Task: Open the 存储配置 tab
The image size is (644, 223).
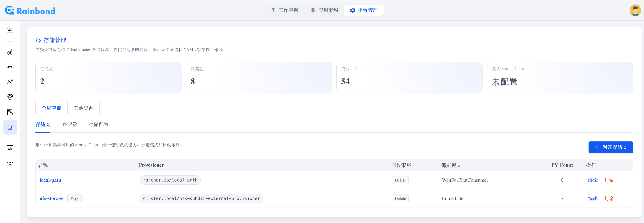Action: point(99,124)
